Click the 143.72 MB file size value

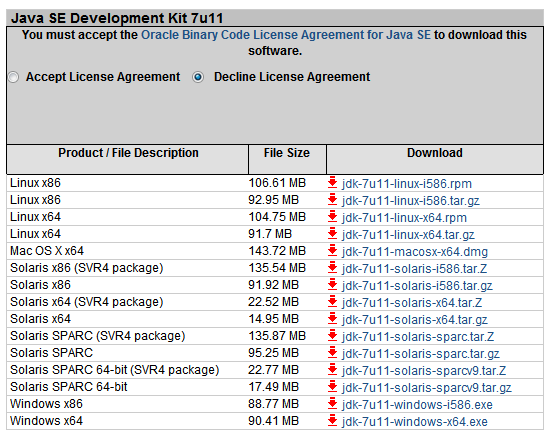click(x=277, y=251)
